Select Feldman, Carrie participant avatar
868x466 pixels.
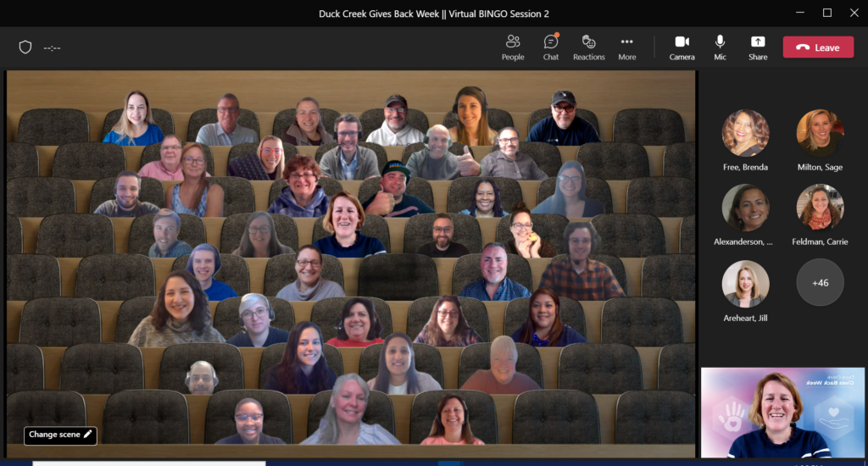820,208
